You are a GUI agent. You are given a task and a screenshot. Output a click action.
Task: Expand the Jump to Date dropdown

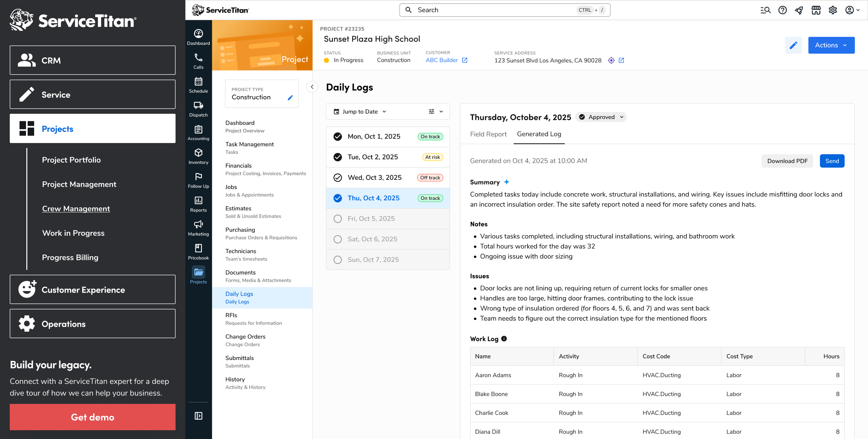[x=360, y=112]
